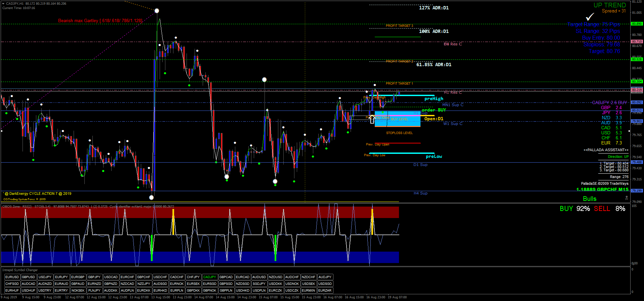Load the NOKSEK symbol chart

click(78, 291)
